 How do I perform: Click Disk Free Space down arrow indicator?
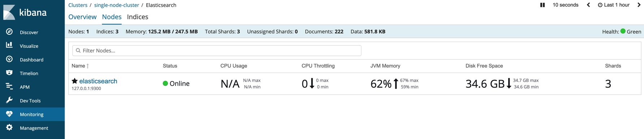(509, 84)
